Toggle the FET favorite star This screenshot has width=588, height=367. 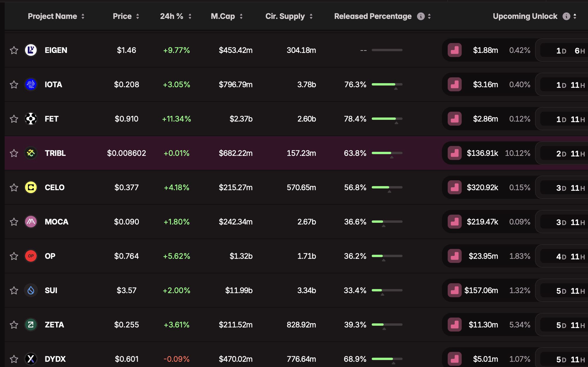14,119
